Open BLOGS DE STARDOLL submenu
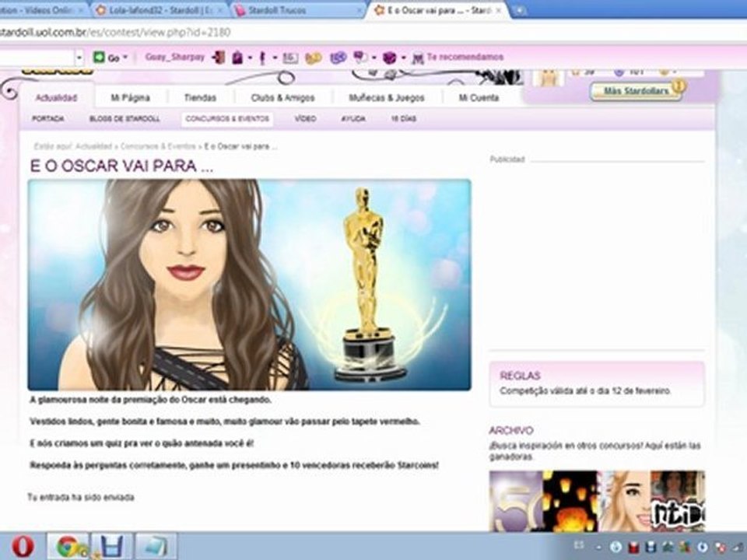This screenshot has width=747, height=560. [124, 118]
